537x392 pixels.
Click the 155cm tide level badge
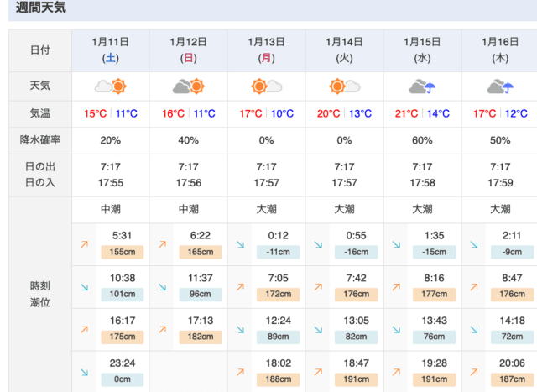coord(123,251)
